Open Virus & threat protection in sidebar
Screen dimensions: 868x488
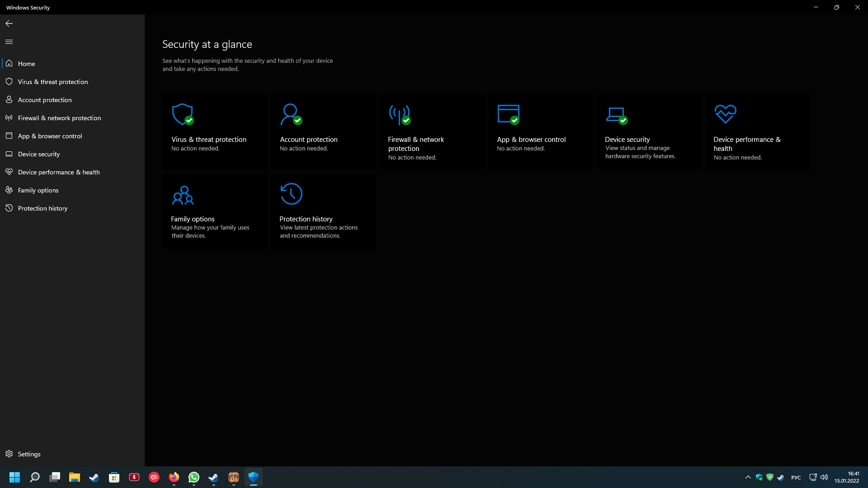[x=72, y=82]
